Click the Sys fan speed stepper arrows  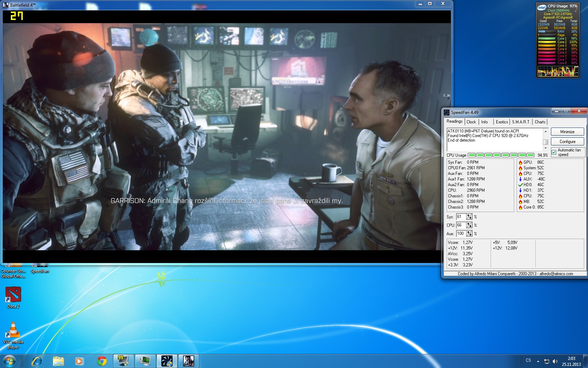[469, 217]
